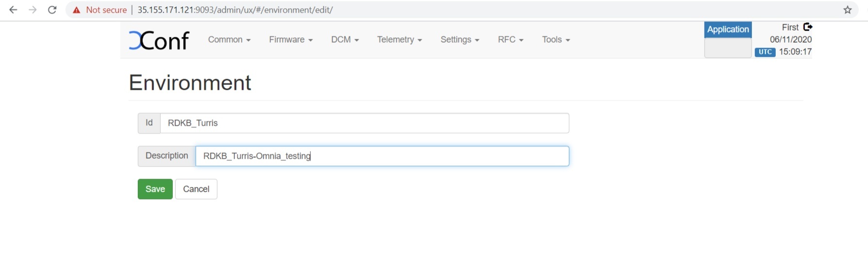The image size is (868, 268).
Task: Click the logout icon next to First
Action: click(x=808, y=27)
